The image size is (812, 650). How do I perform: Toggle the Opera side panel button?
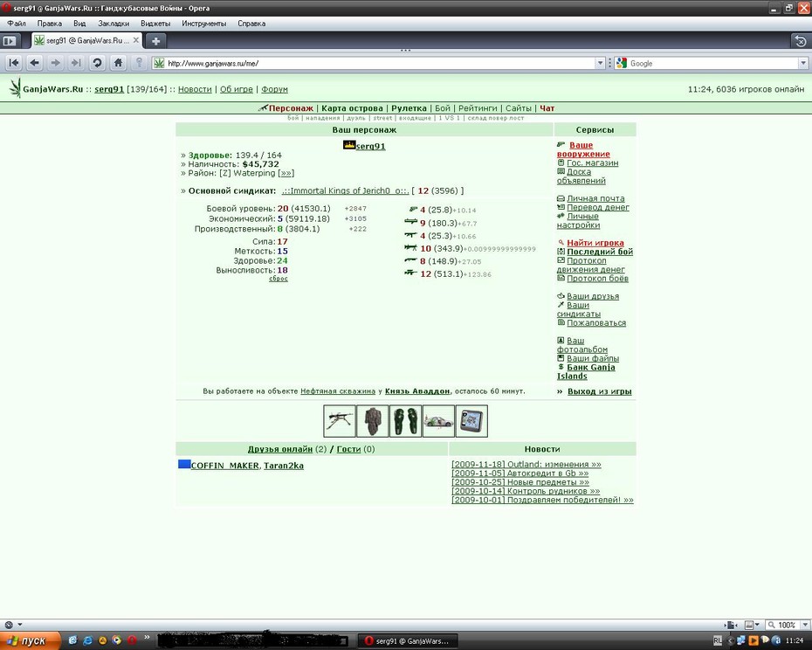point(10,40)
